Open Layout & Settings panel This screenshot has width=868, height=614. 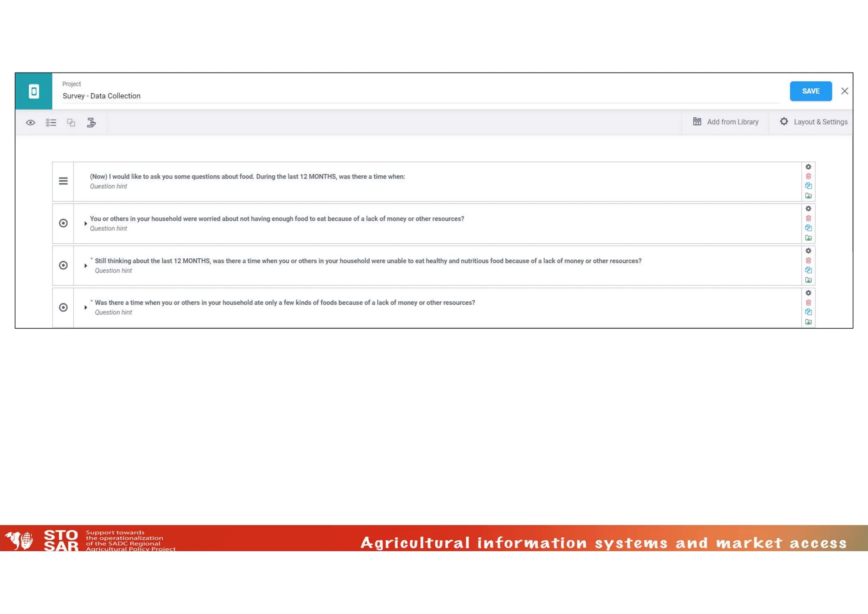tap(813, 122)
